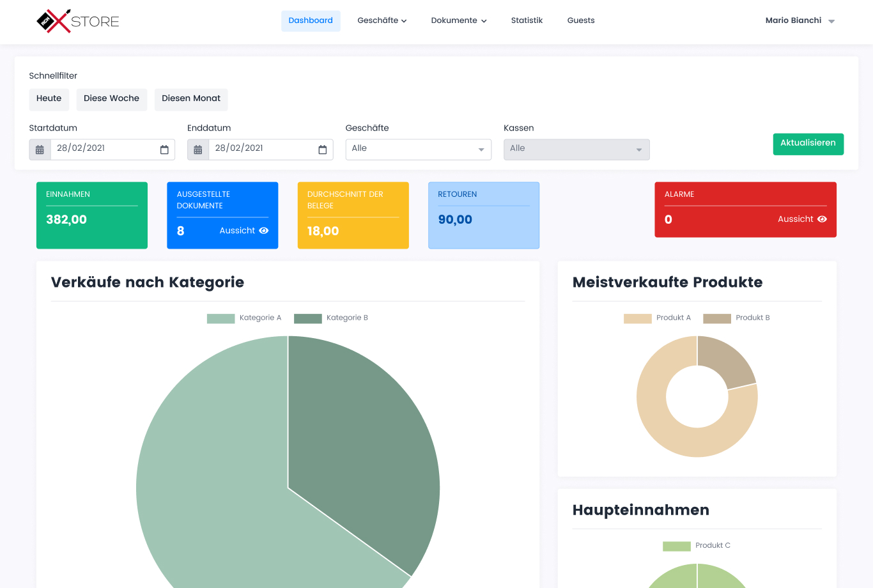
Task: Open Mario Bianchi user menu
Action: coord(800,20)
